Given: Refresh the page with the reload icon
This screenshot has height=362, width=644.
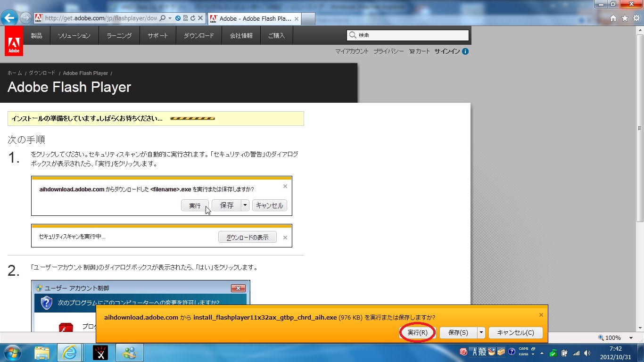Looking at the screenshot, I should 193,18.
